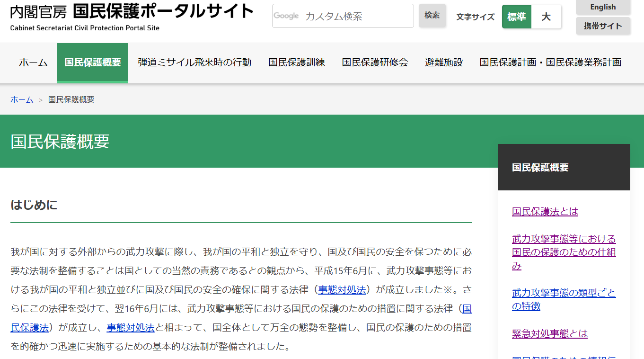Open the 携帯サイト mobile site

click(603, 26)
